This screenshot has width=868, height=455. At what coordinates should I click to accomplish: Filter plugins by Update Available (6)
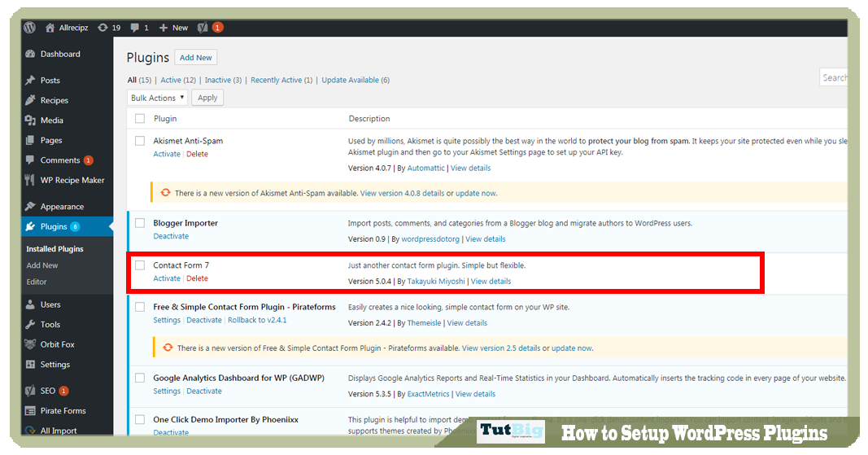tap(355, 80)
